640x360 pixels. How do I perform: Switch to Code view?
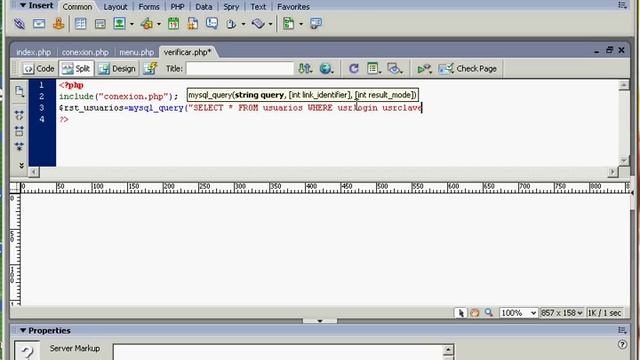(x=39, y=69)
